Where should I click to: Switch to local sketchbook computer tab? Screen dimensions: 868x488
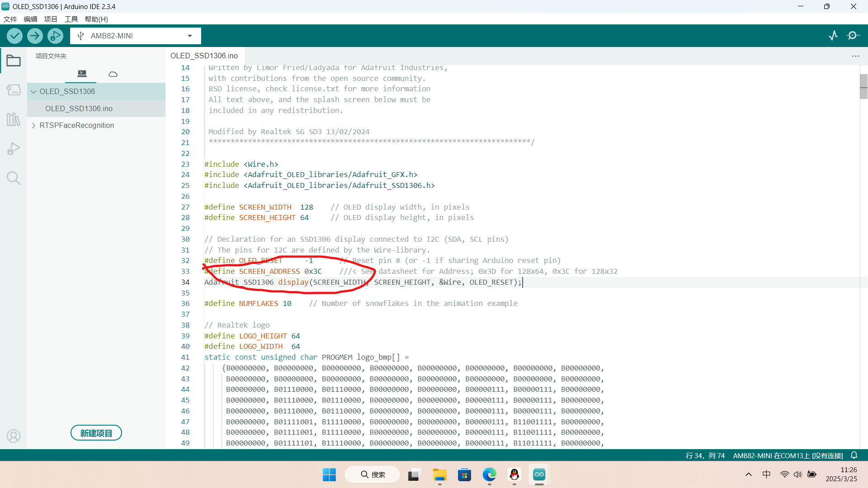(x=82, y=74)
